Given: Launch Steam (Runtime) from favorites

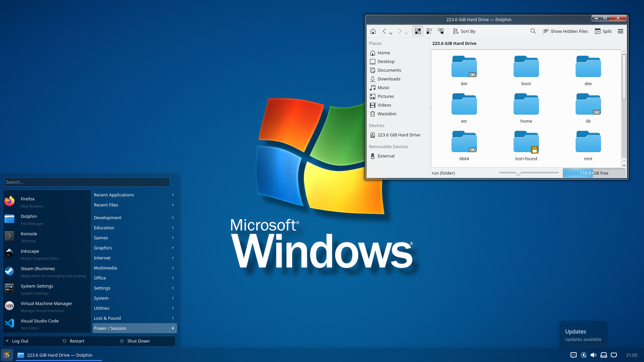Looking at the screenshot, I should (x=47, y=272).
